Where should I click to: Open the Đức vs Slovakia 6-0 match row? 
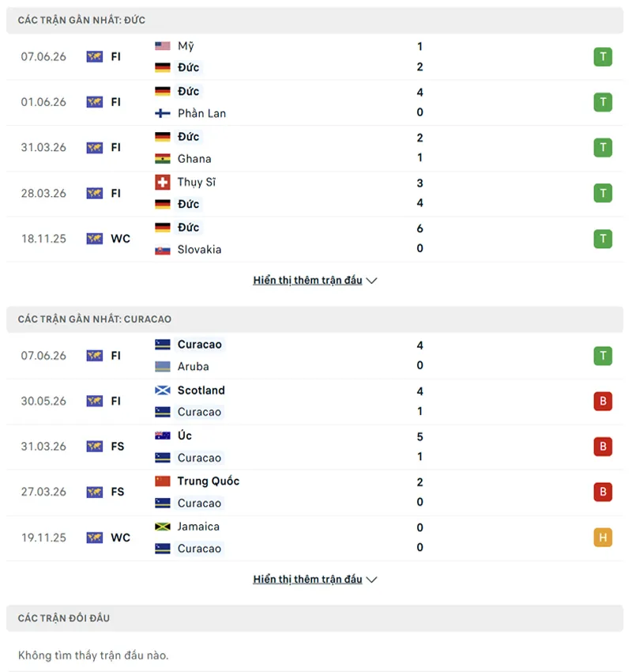click(x=314, y=239)
